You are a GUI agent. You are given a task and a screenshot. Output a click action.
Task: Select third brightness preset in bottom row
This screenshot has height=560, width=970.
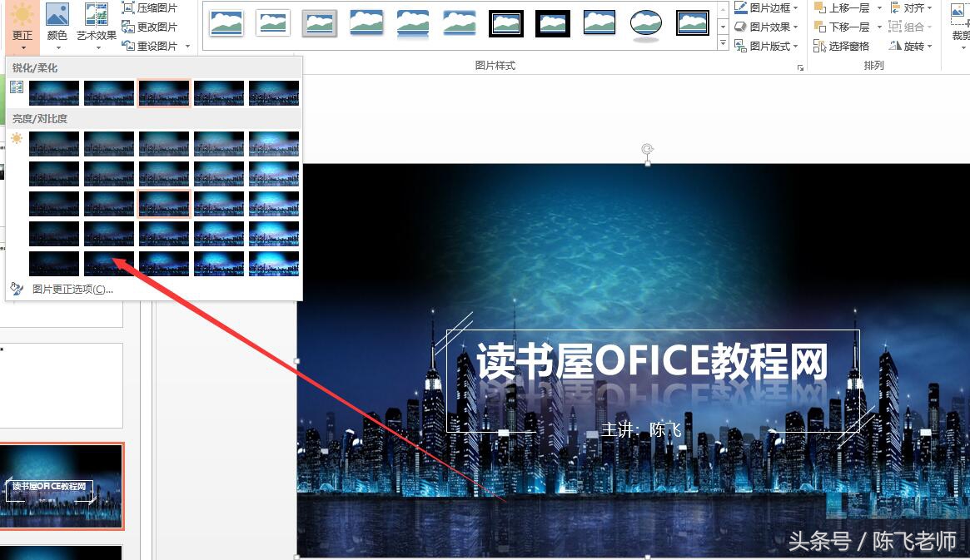tap(164, 263)
